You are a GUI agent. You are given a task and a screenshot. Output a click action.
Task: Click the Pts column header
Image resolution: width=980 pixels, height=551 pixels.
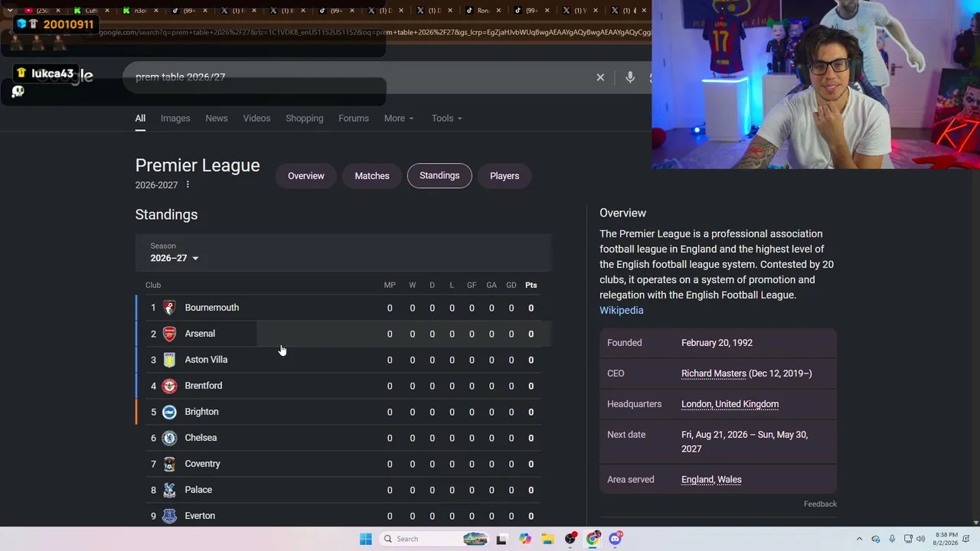(531, 285)
